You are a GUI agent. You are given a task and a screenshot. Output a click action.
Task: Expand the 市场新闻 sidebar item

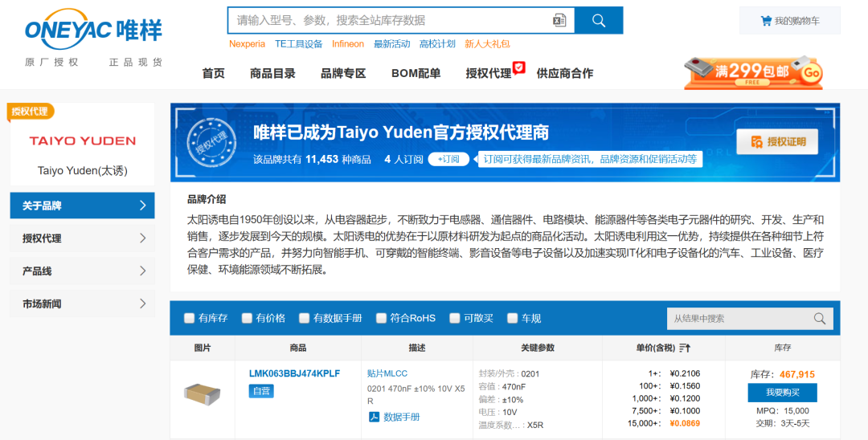[x=82, y=304]
